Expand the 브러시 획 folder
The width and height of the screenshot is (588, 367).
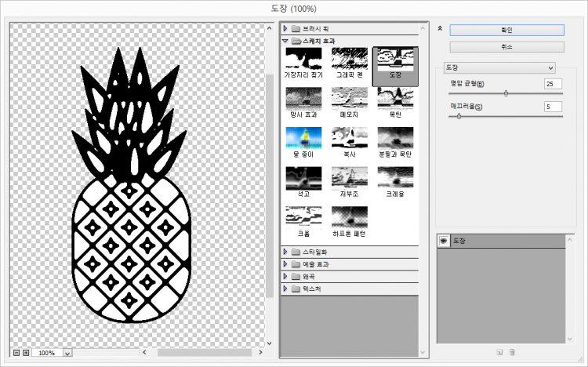point(285,28)
